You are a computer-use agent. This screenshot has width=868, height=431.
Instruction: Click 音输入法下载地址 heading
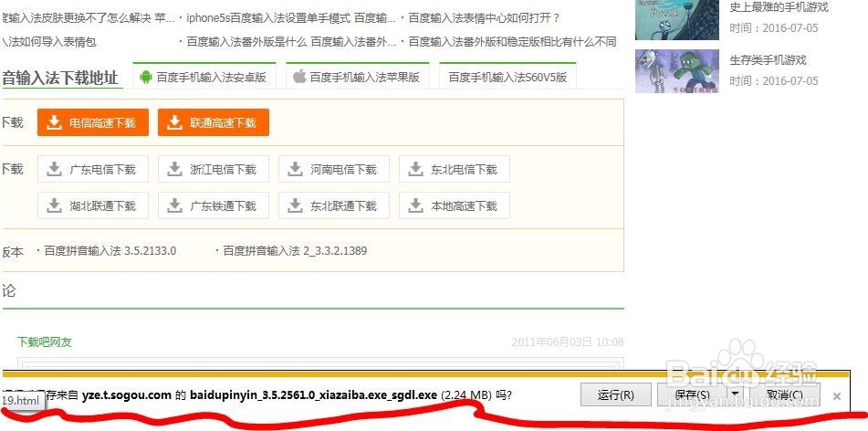point(60,79)
